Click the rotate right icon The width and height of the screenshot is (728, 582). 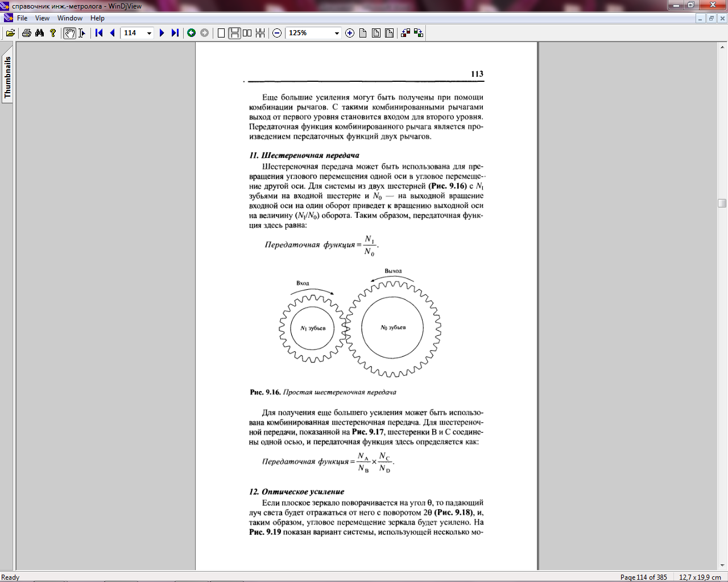pyautogui.click(x=419, y=33)
